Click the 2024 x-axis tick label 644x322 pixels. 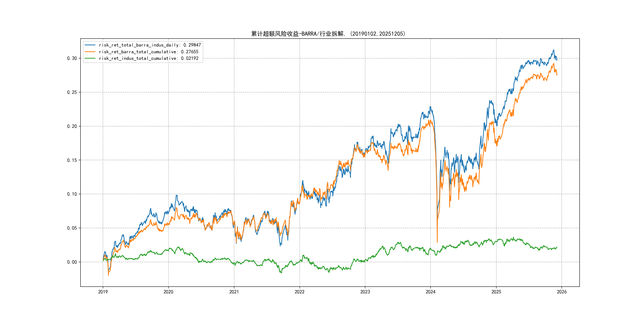coord(431,292)
